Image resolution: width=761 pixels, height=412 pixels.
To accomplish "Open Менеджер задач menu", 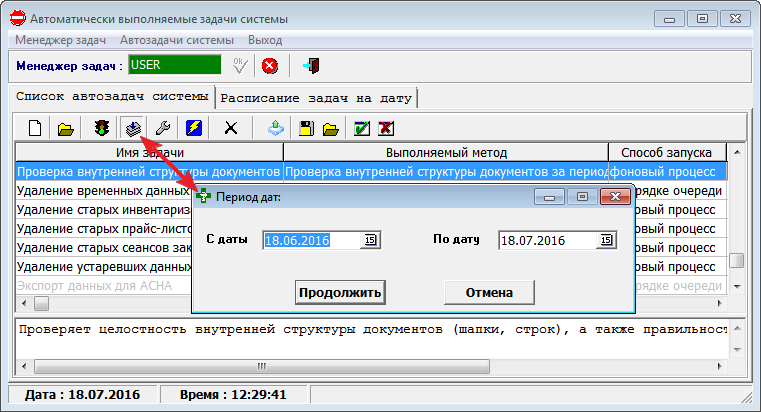I will pyautogui.click(x=60, y=40).
